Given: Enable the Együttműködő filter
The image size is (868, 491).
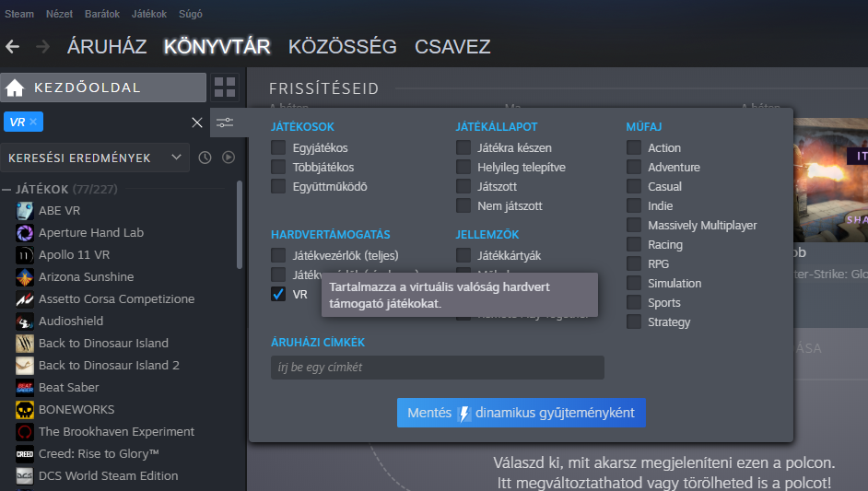Looking at the screenshot, I should click(x=278, y=187).
